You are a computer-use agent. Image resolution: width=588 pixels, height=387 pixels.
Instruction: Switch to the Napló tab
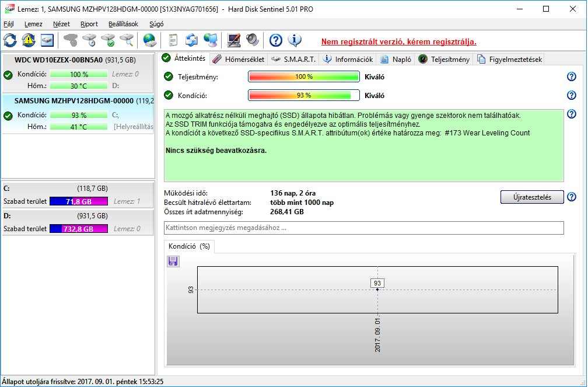point(395,60)
